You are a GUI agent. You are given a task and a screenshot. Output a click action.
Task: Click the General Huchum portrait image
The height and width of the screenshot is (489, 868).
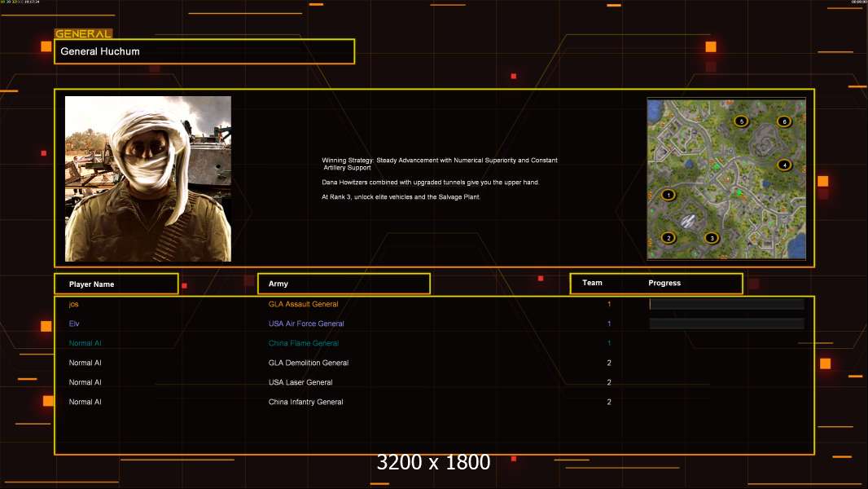[148, 178]
